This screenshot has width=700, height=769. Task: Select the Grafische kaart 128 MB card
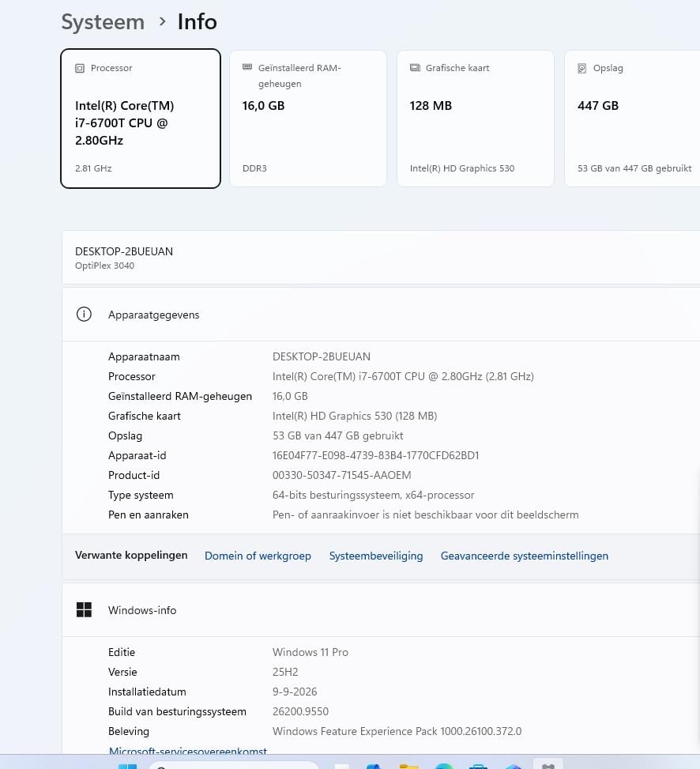(x=476, y=119)
